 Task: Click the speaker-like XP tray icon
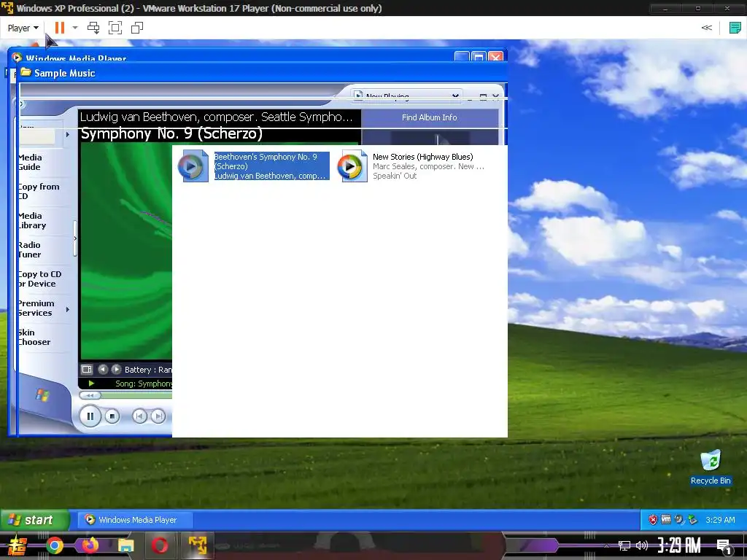[679, 519]
